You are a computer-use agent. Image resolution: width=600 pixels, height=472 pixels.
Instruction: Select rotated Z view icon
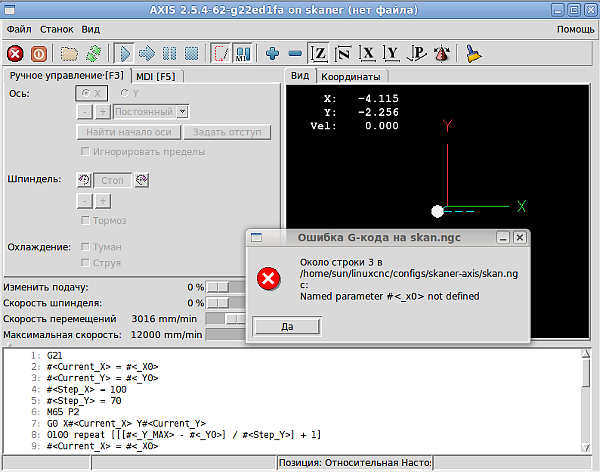click(342, 54)
